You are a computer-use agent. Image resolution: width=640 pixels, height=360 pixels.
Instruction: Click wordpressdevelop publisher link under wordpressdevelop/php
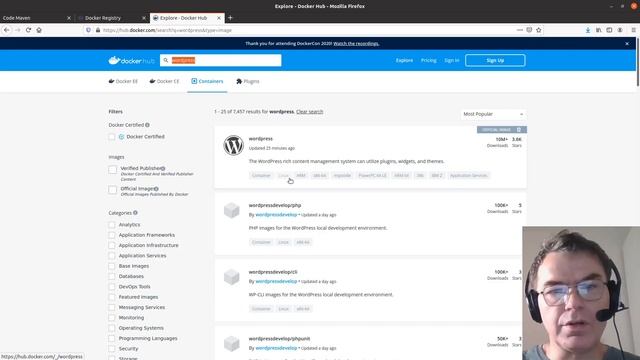click(x=276, y=215)
